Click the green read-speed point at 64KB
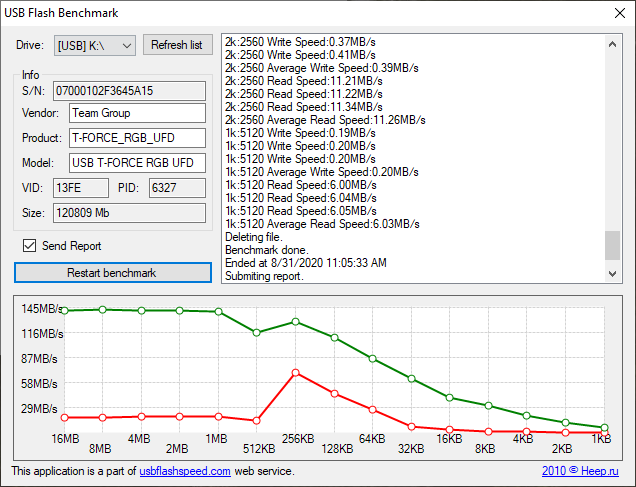636x487 pixels. tap(372, 358)
